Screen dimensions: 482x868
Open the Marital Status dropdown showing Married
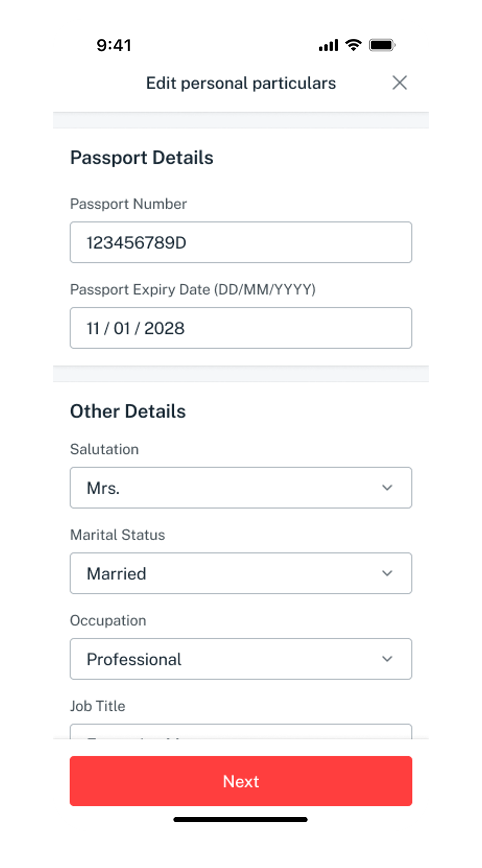point(241,573)
